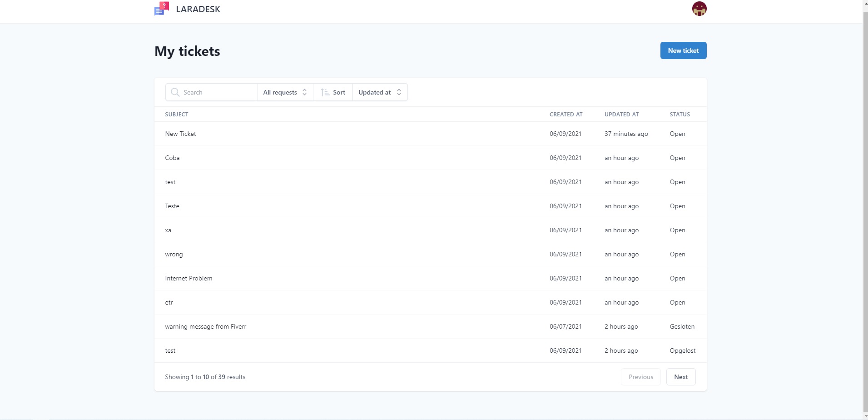
Task: Toggle the sort direction icon
Action: [325, 92]
